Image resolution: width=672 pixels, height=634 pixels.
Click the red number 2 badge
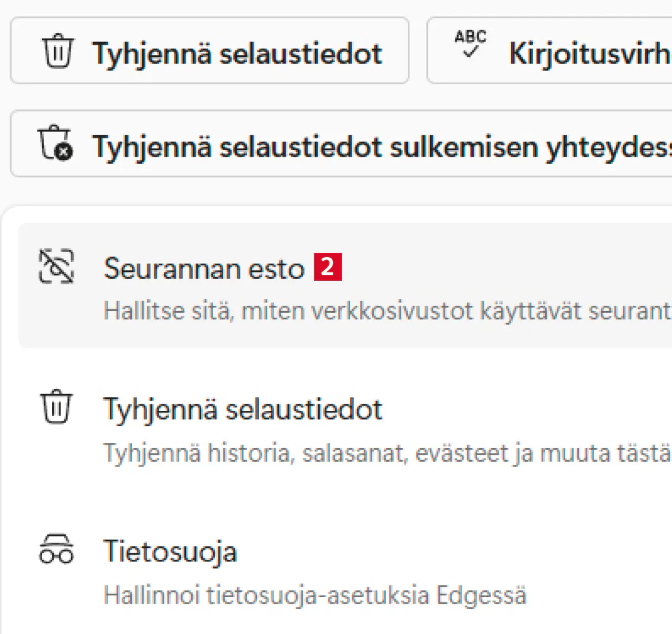click(328, 267)
